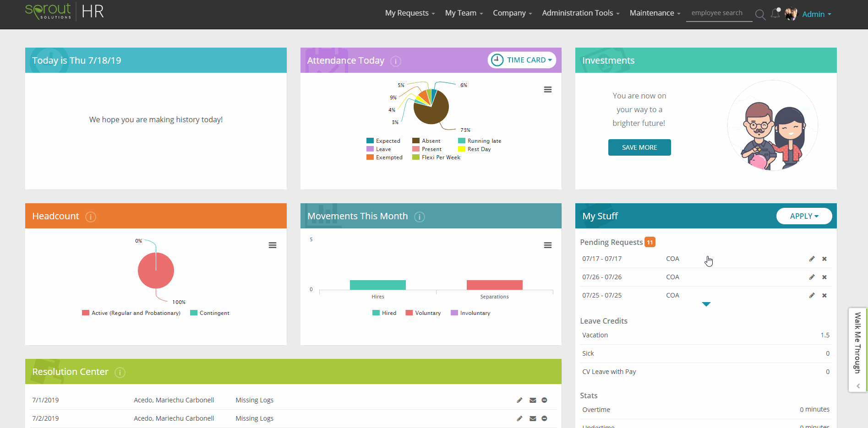This screenshot has height=428, width=868.
Task: Expand the pending requests list chevron
Action: 706,304
